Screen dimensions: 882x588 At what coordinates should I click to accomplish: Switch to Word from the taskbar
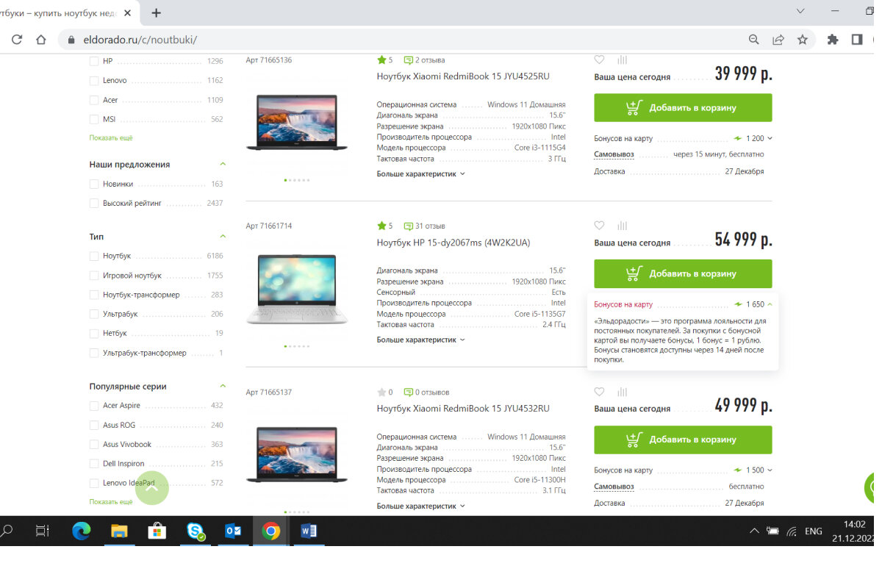click(x=309, y=531)
